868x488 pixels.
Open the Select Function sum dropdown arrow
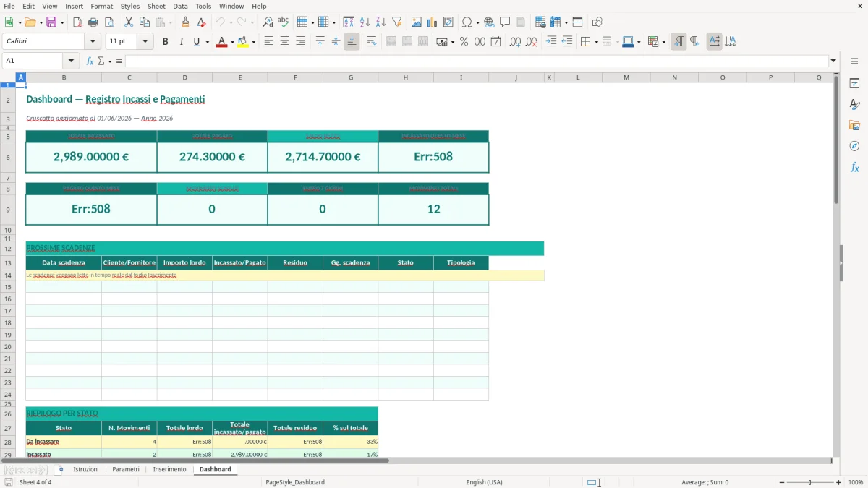coord(110,61)
